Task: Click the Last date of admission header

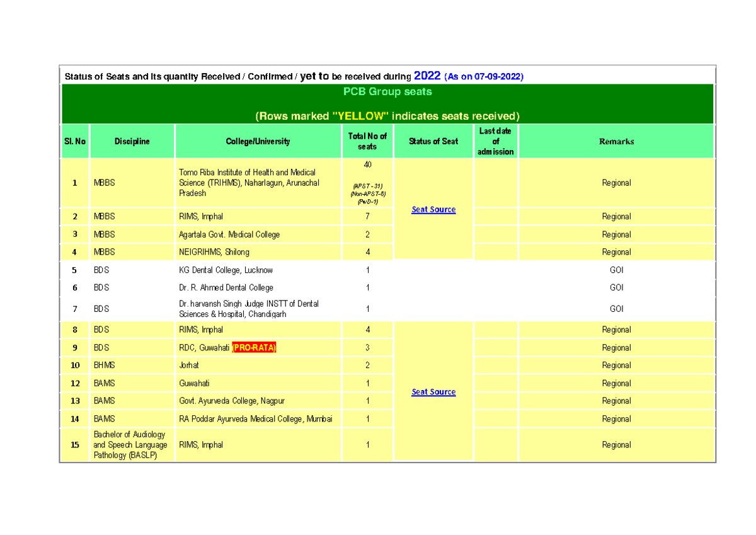Action: click(496, 141)
